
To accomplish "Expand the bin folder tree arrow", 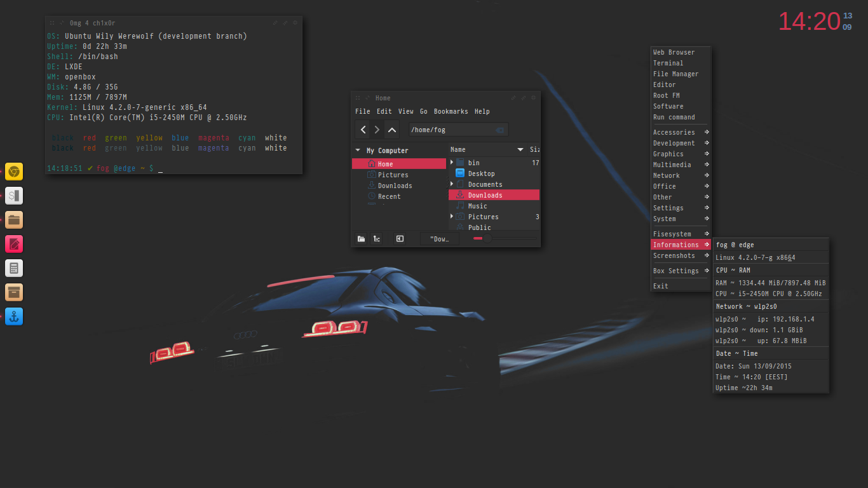I will [x=452, y=163].
